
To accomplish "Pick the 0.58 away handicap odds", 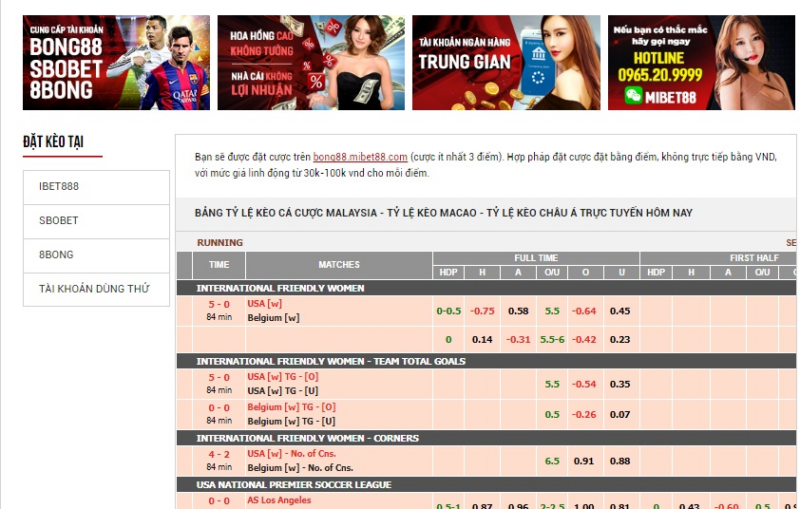I will [518, 311].
